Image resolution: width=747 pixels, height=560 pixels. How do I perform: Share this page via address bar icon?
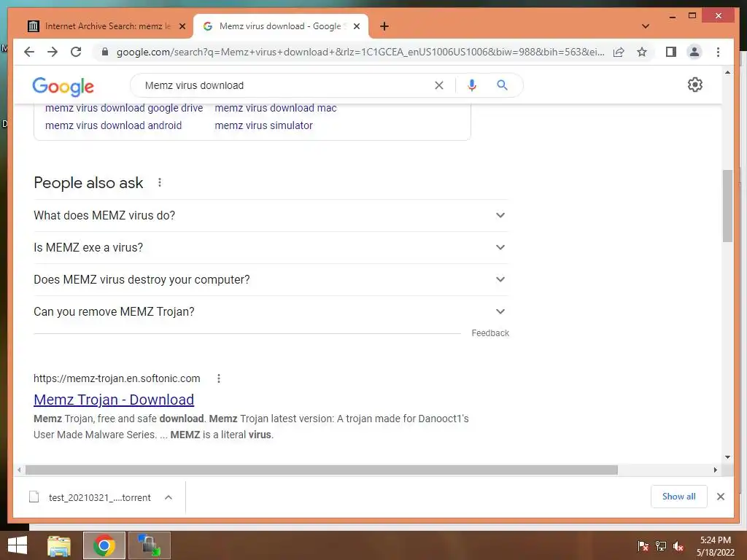coord(619,52)
